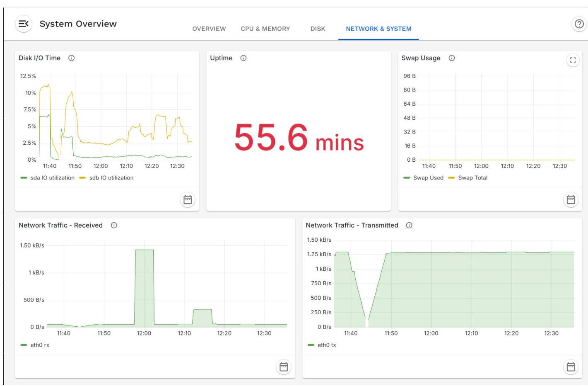Toggle the eth0 rx legend series
Viewport: 588px width, 386px height.
35,345
